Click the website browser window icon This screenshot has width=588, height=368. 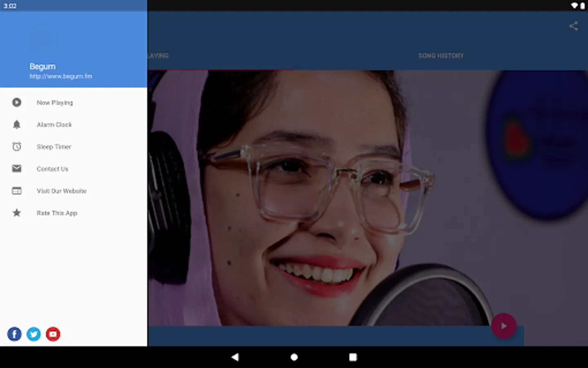coord(17,191)
